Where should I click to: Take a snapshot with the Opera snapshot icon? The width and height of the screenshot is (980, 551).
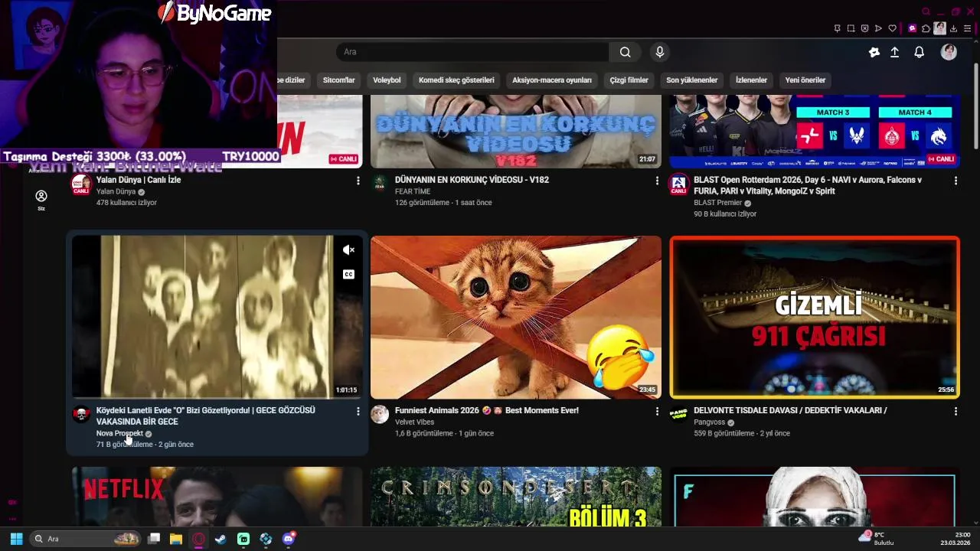(x=851, y=28)
